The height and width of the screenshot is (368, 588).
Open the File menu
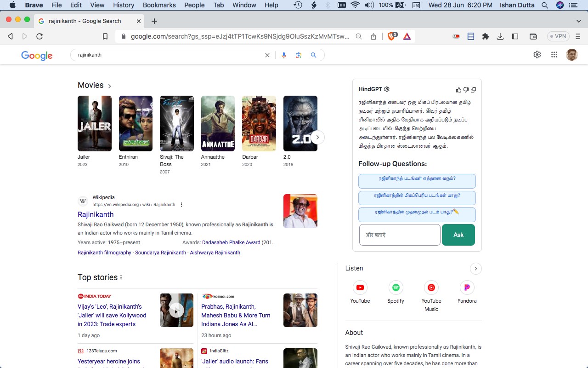click(57, 5)
